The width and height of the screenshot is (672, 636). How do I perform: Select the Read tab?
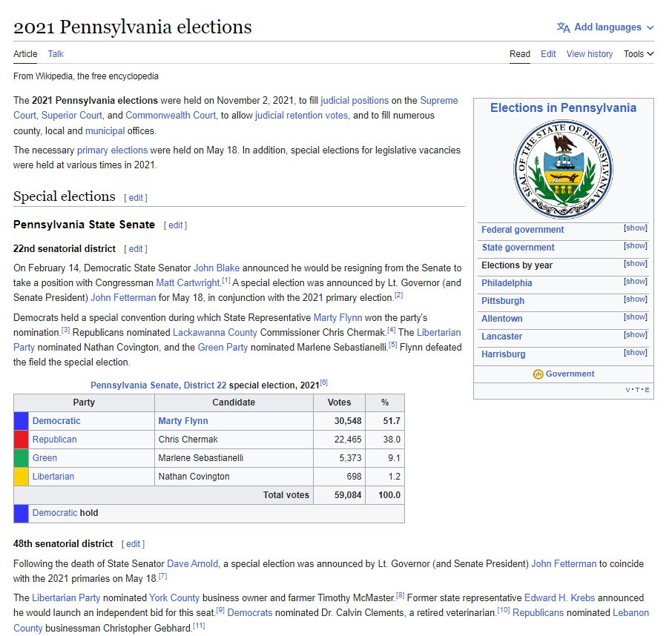click(519, 54)
